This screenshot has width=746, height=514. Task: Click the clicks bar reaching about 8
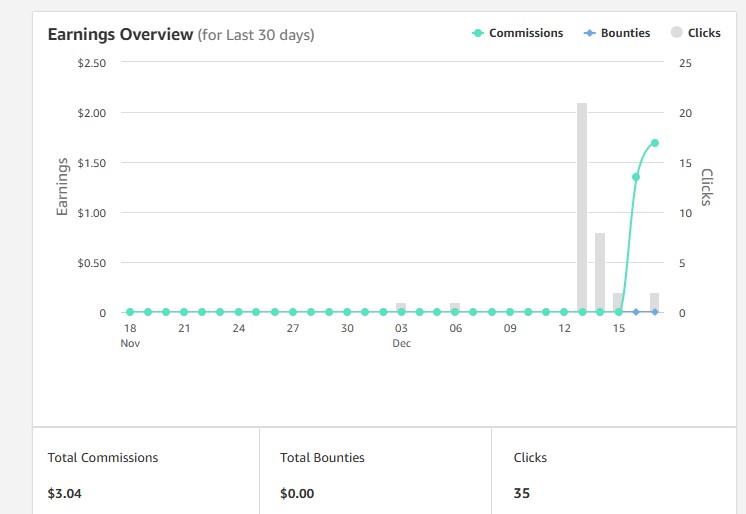click(x=600, y=272)
